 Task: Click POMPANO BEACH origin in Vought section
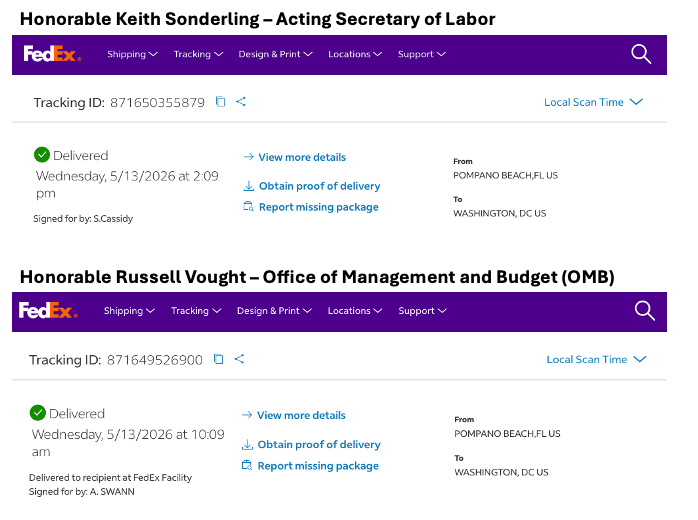point(507,434)
